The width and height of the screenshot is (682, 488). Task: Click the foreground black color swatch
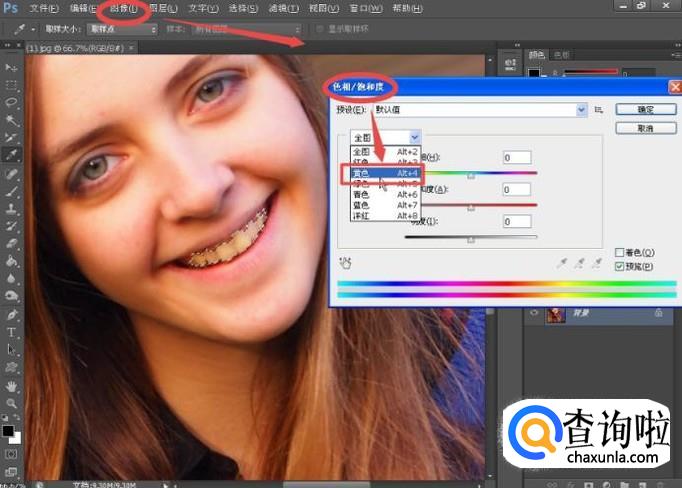click(8, 431)
